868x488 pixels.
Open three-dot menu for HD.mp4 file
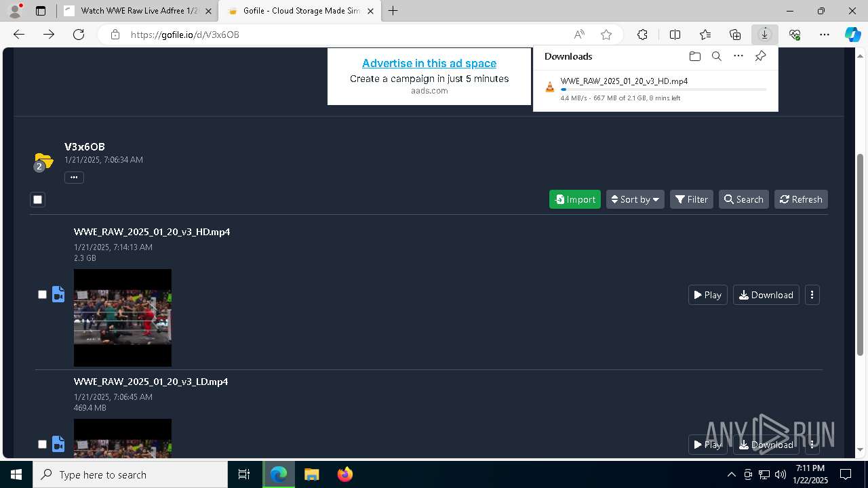[812, 295]
